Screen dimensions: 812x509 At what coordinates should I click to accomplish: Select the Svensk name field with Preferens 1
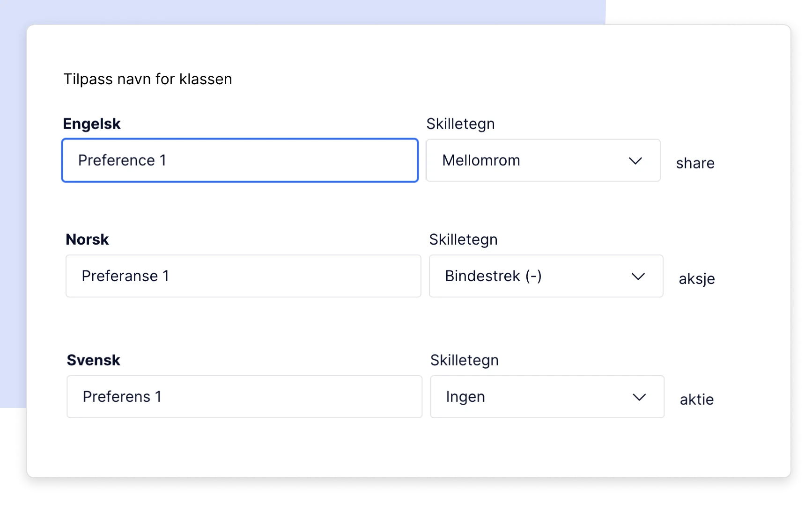244,397
